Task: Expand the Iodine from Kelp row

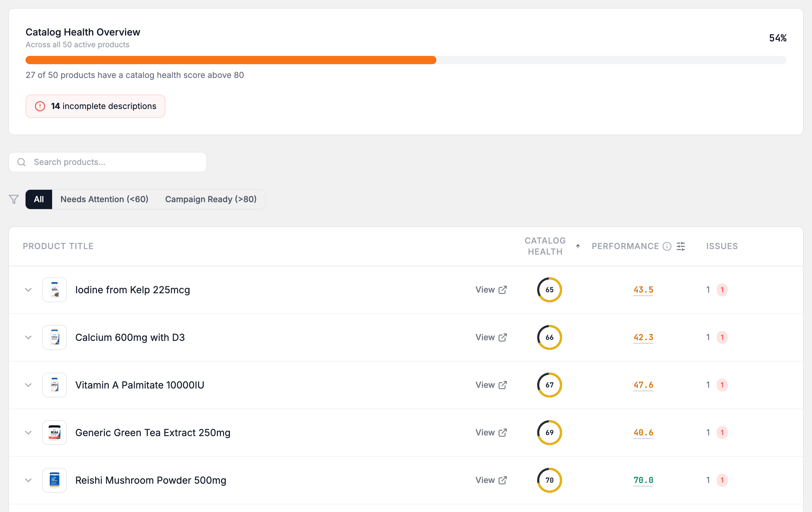Action: click(x=29, y=290)
